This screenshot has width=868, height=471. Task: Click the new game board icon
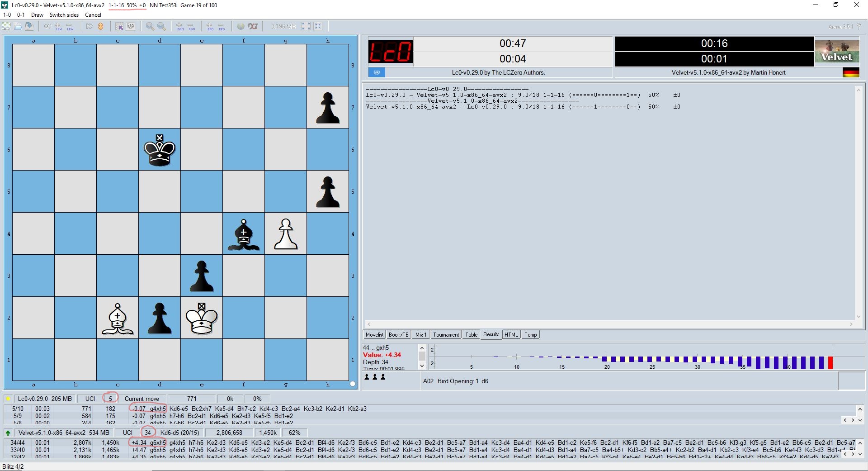[x=6, y=26]
